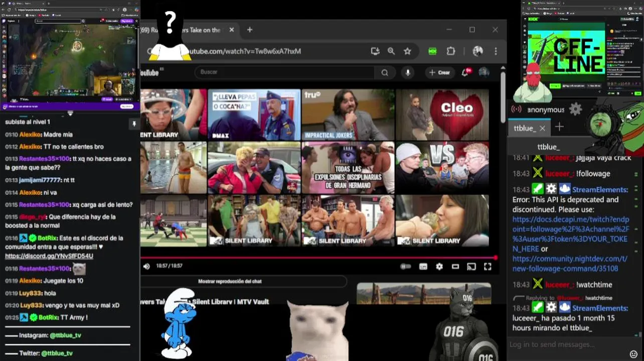This screenshot has height=361, width=644.
Task: Open the fence landscape recommended video thumbnail
Action: coord(424,293)
